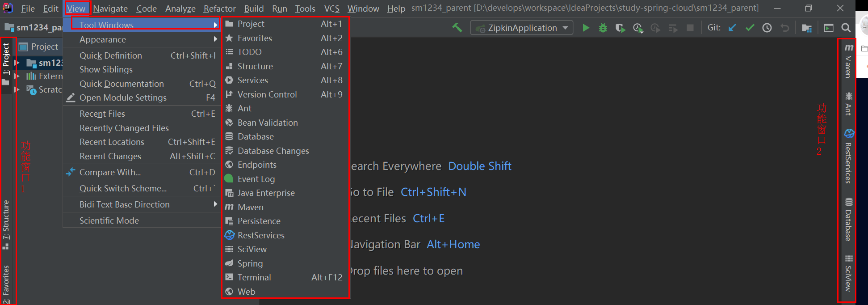The width and height of the screenshot is (868, 305).
Task: Open ZipkinApplication run configuration dropdown
Action: [522, 28]
